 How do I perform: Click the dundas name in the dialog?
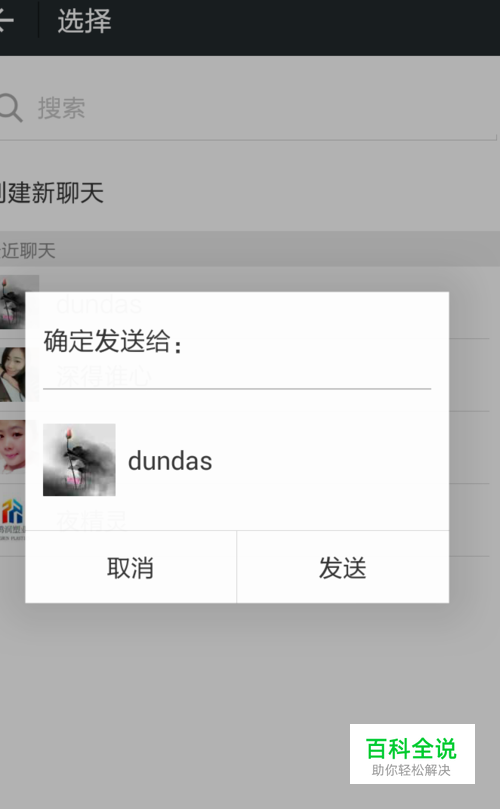click(x=170, y=461)
